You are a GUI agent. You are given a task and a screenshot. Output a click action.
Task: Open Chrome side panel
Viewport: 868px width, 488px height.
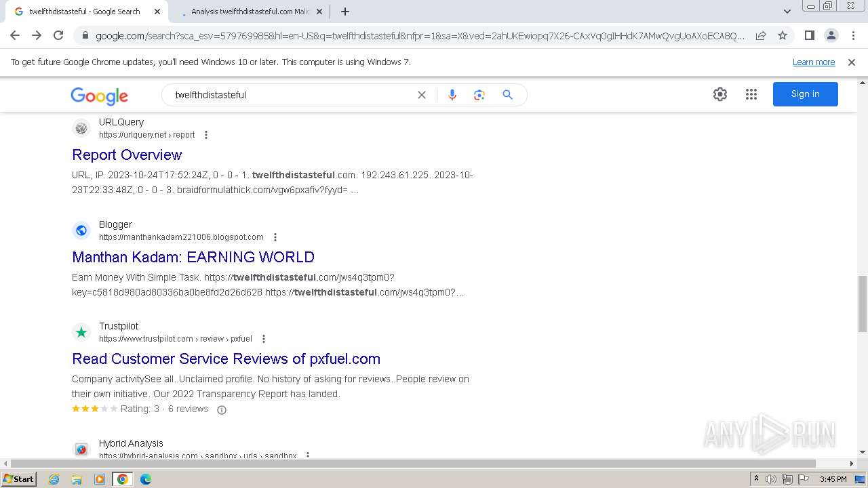point(809,35)
